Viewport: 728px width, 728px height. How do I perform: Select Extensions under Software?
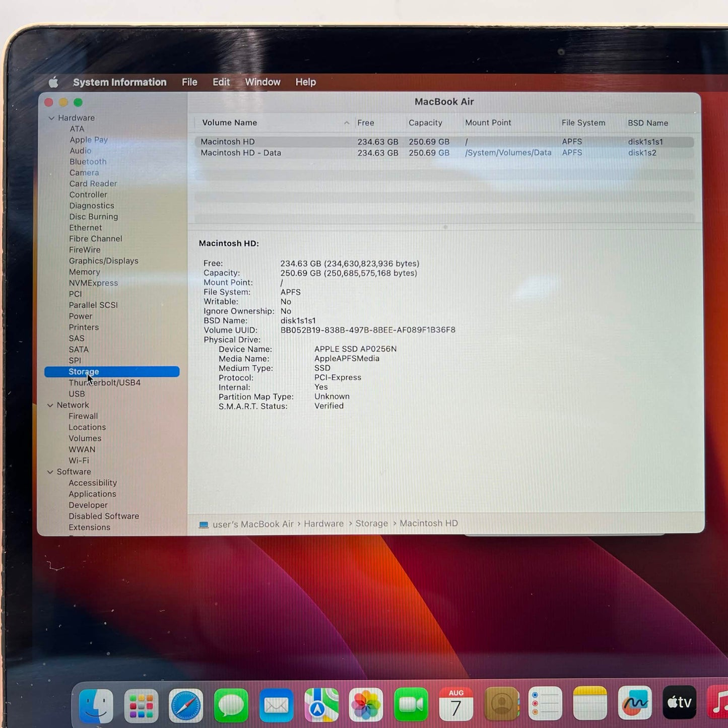point(90,527)
